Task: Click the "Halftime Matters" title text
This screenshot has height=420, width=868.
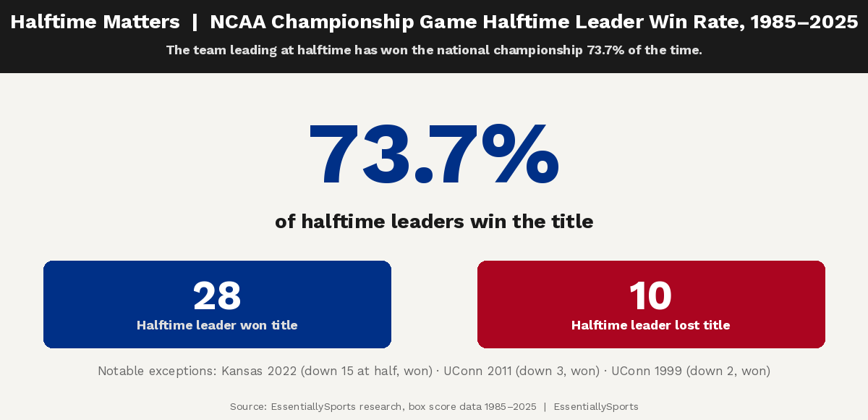Action: (95, 22)
